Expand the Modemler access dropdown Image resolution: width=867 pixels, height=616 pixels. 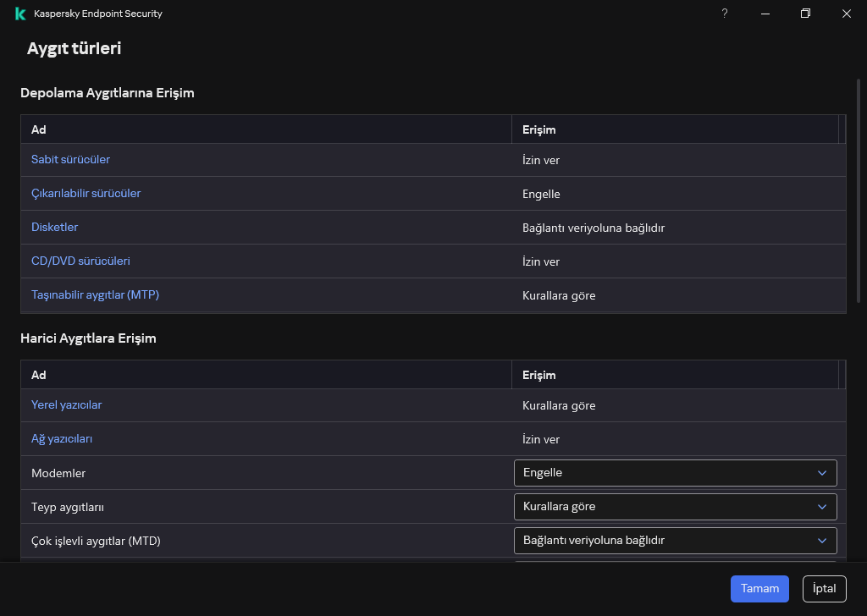(675, 473)
